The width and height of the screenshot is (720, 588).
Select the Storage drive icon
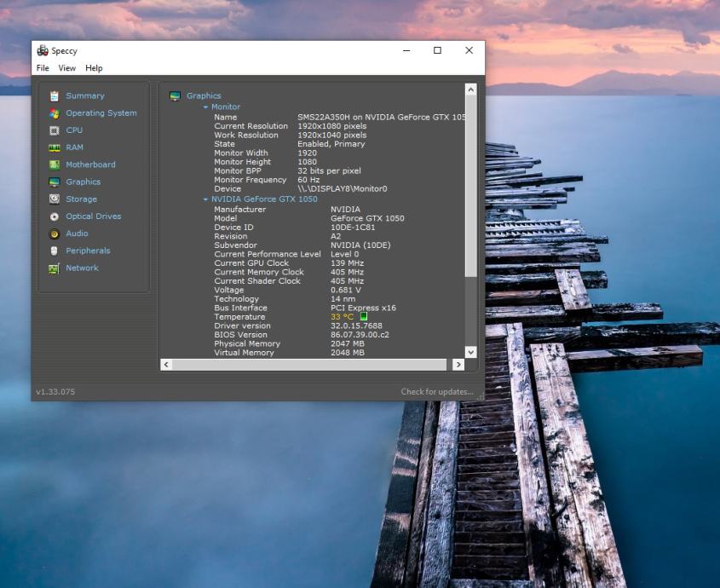click(55, 199)
